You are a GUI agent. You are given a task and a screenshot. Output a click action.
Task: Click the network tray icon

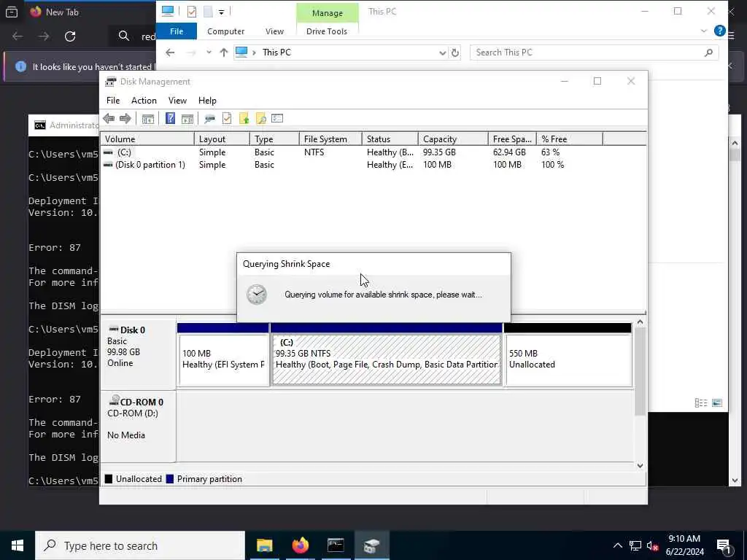pos(635,545)
